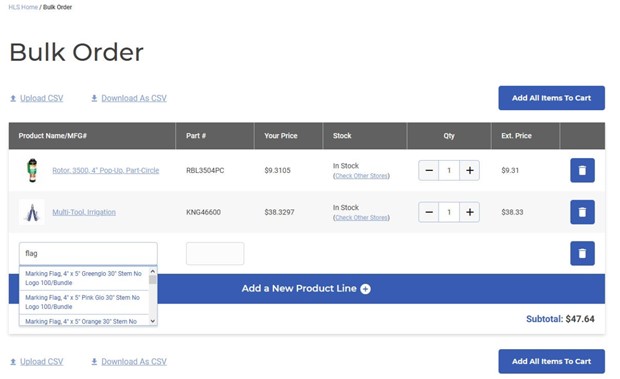The width and height of the screenshot is (620, 379).
Task: Click the suggestion list scroll up arrow
Action: click(153, 272)
